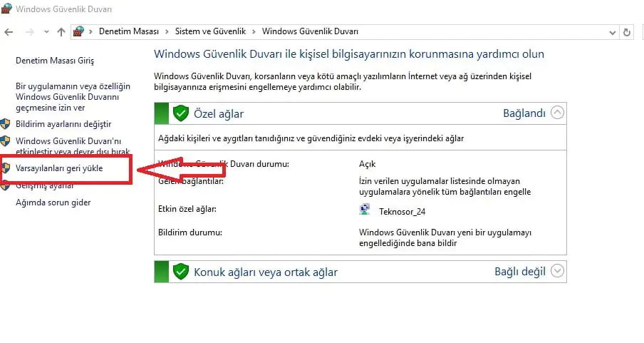Click the shield icon beside Windows Güvenlik Duvarı'nı etkinleştir

5,141
